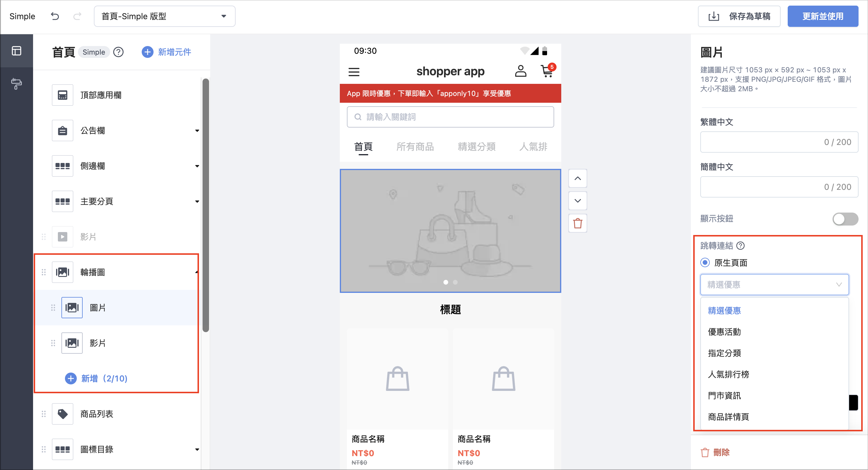868x470 pixels.
Task: Choose 門市資訊 from dropdown list
Action: pyautogui.click(x=774, y=396)
